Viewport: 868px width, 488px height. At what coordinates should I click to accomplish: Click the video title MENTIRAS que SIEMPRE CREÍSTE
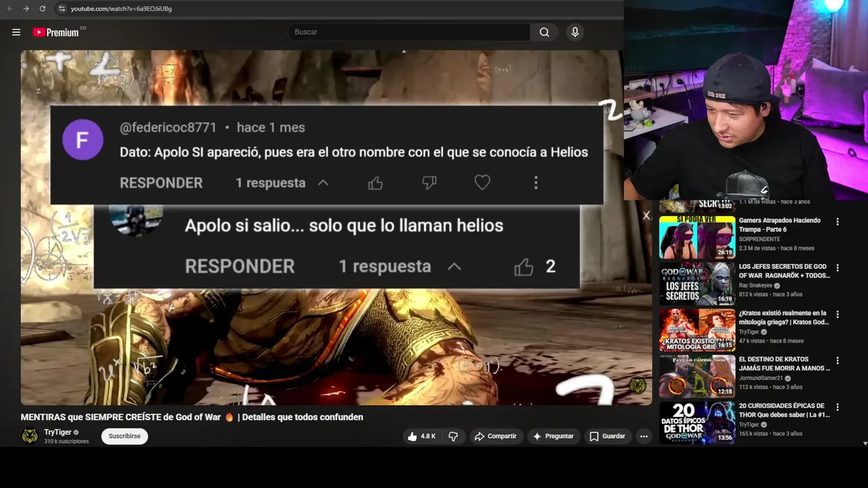pyautogui.click(x=192, y=417)
